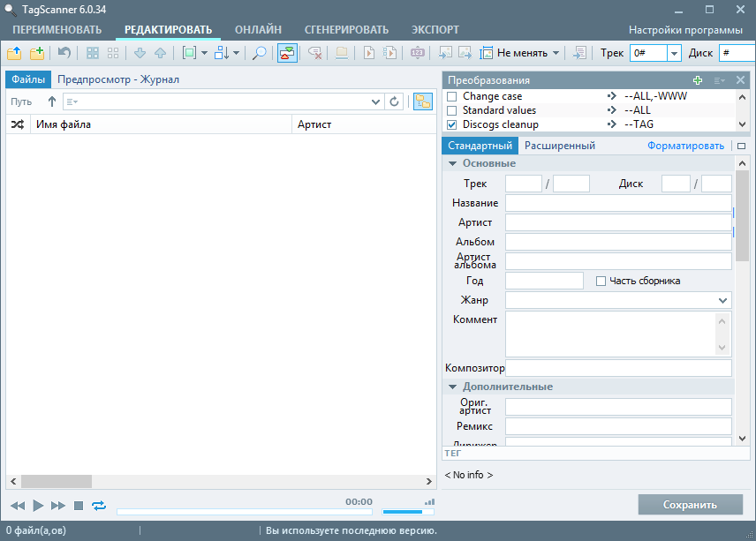Click the open folder toolbar icon
The width and height of the screenshot is (756, 541).
pos(14,53)
